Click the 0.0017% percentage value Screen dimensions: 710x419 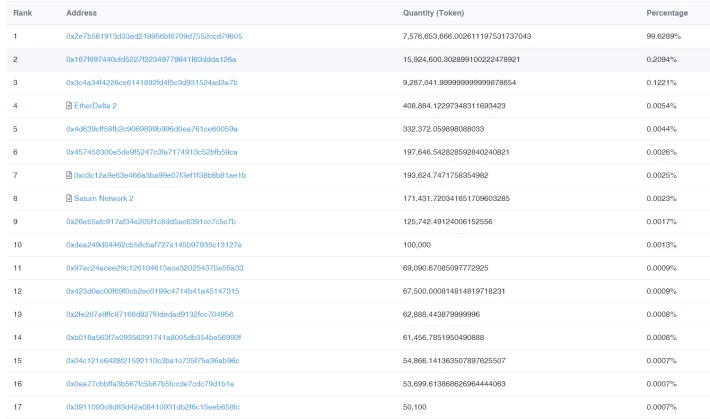click(x=662, y=222)
